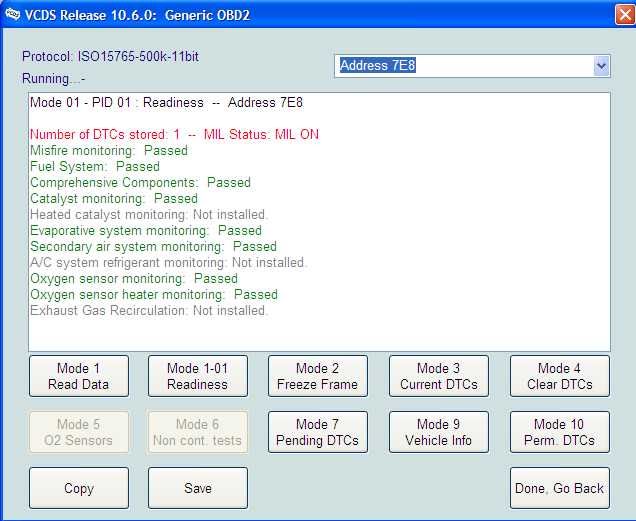Select the Address 7E8 combo box field
The width and height of the screenshot is (636, 521).
click(x=463, y=66)
